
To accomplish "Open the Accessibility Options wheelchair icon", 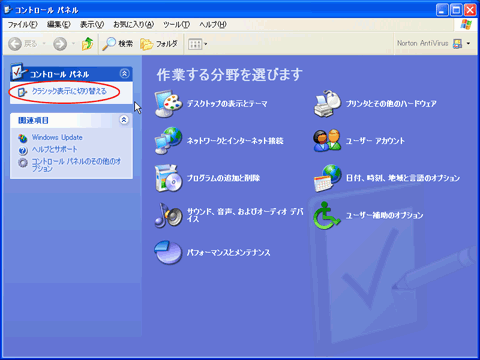I will (x=327, y=215).
